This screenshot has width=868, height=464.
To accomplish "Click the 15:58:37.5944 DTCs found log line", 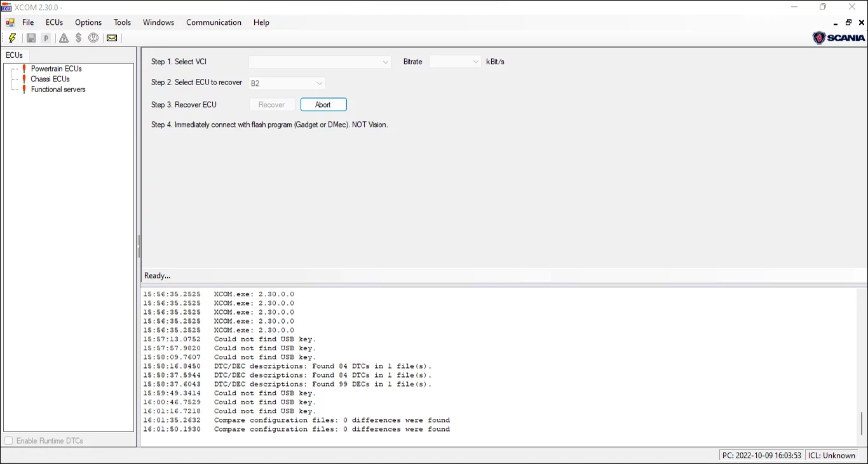I will [287, 375].
